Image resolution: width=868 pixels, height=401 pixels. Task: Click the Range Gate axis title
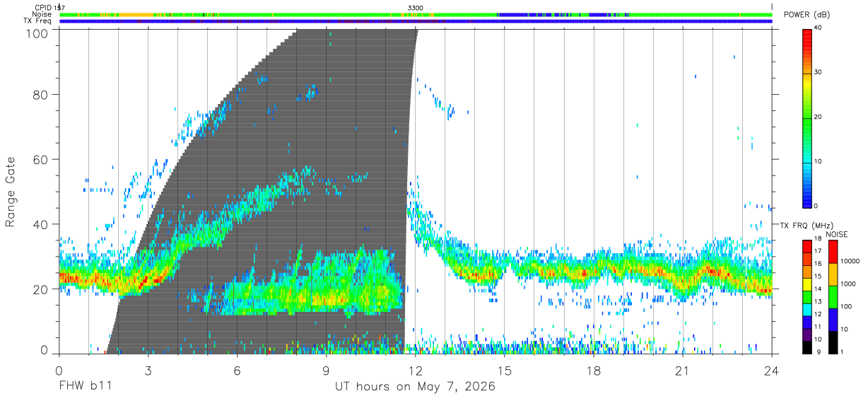pyautogui.click(x=10, y=192)
